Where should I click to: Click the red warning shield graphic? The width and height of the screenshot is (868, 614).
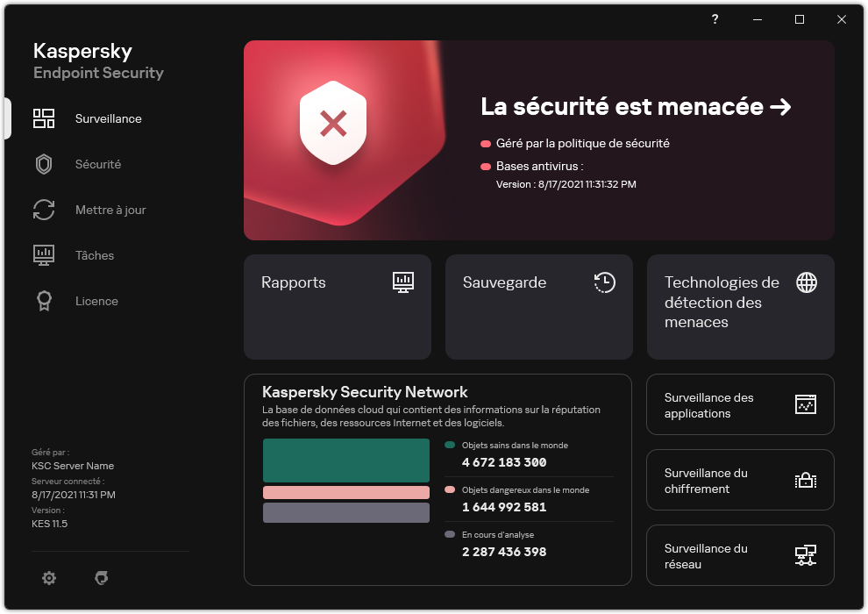[332, 123]
